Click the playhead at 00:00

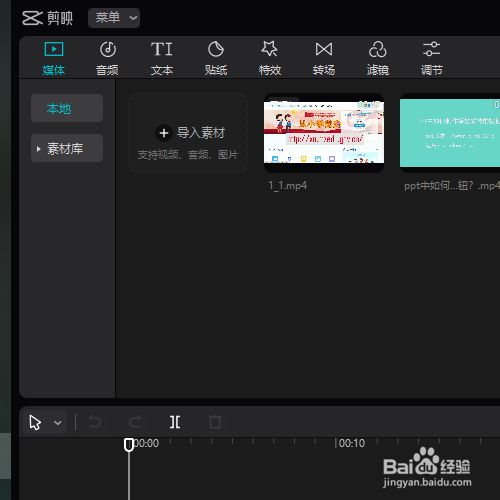[129, 445]
